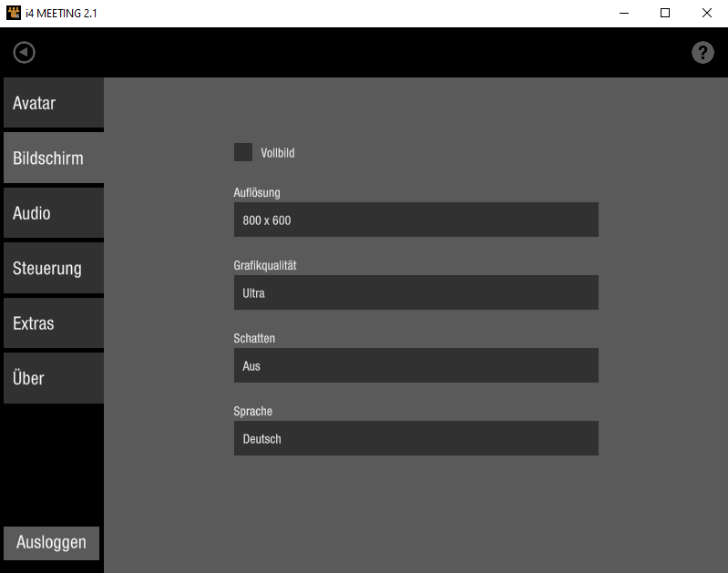Open the Über tab
The image size is (728, 573).
(x=53, y=378)
